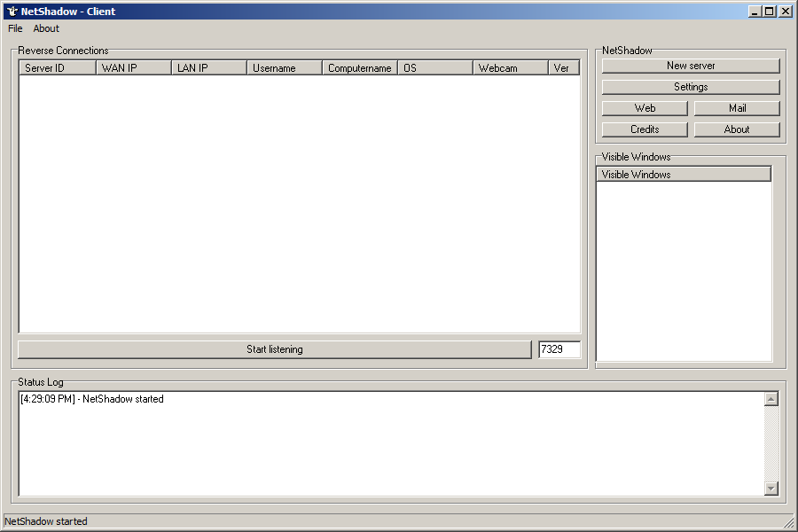Select the LAN IP column header
798x532 pixels.
[208, 68]
